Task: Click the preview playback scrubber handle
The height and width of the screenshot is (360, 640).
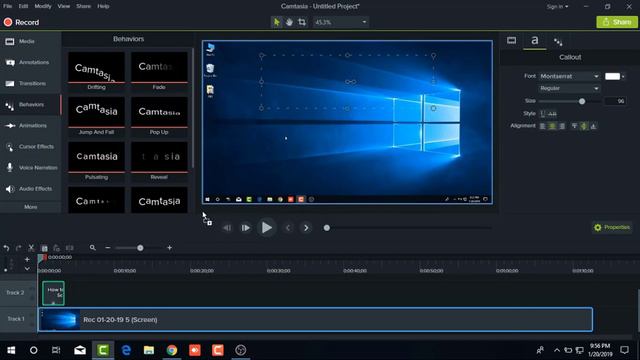Action: [x=327, y=228]
